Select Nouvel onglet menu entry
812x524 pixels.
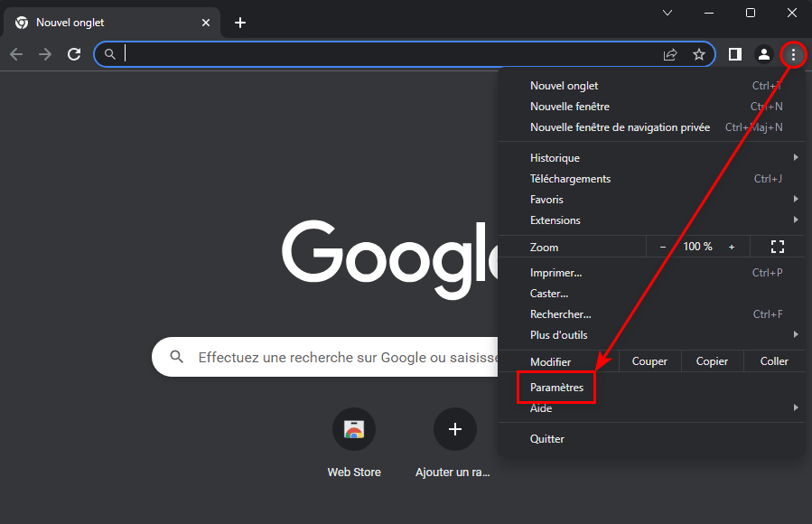point(651,86)
